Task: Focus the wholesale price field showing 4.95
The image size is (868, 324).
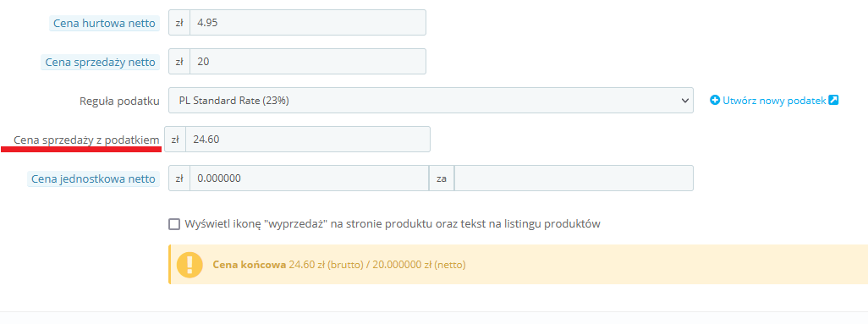Action: pyautogui.click(x=308, y=23)
